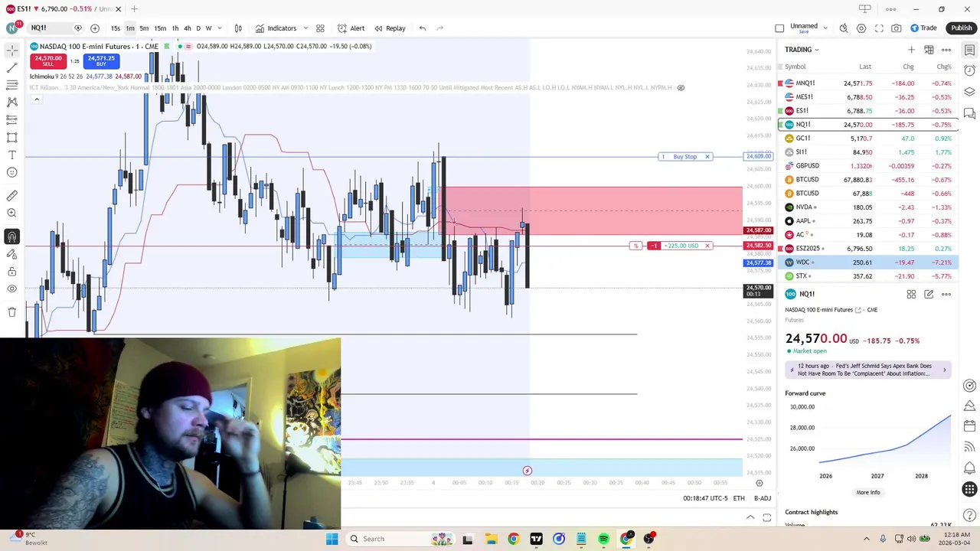Toggle the B-ADJ back adjustment
The height and width of the screenshot is (551, 980).
tap(763, 498)
